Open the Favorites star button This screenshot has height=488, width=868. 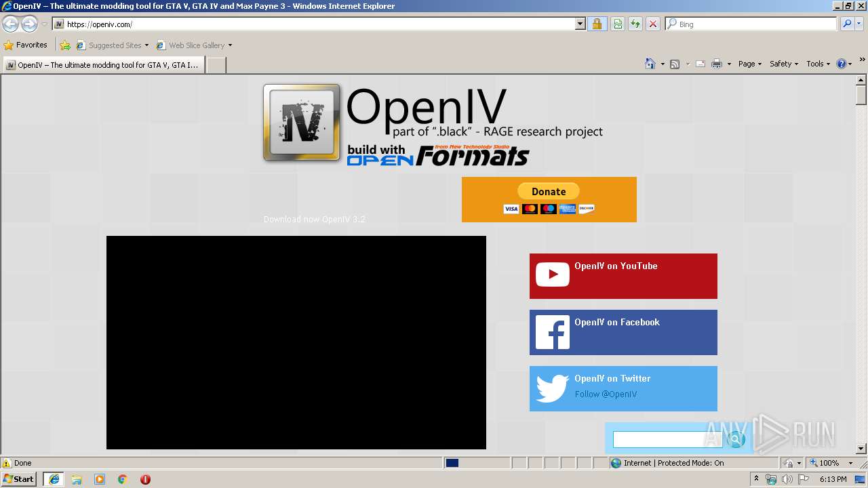[25, 45]
